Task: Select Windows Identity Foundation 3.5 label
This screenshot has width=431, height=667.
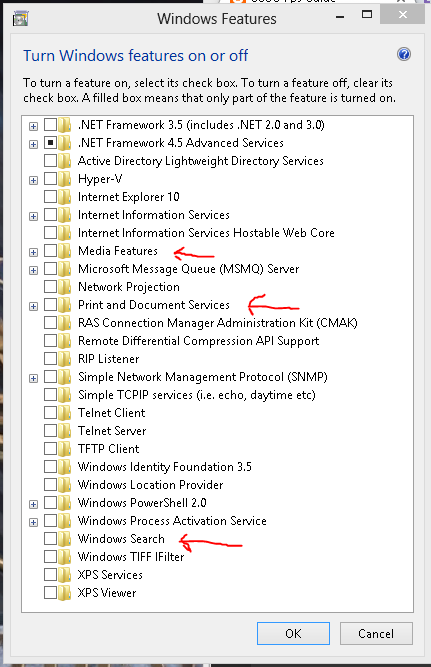Action: click(x=165, y=467)
